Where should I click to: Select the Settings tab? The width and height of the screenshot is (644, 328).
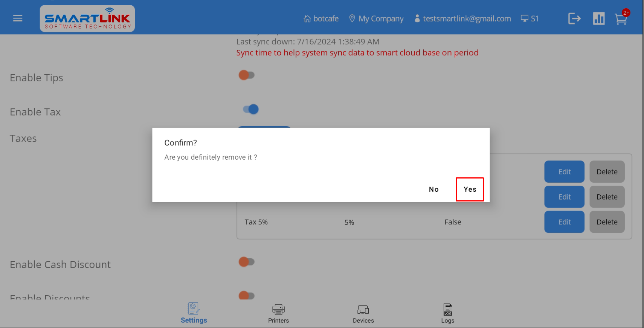[x=194, y=314]
